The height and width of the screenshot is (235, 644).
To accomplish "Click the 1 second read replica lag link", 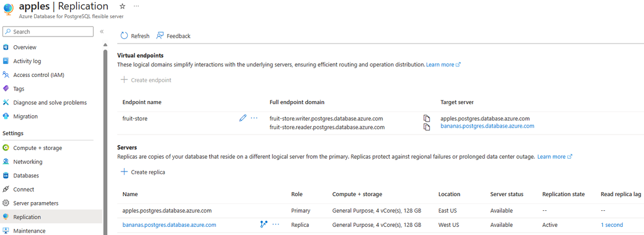I will (612, 225).
